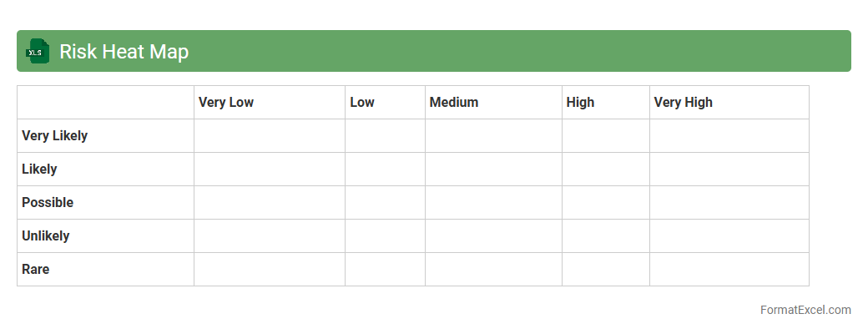Select the Very Low column header
Image resolution: width=868 pixels, height=334 pixels.
[x=226, y=103]
